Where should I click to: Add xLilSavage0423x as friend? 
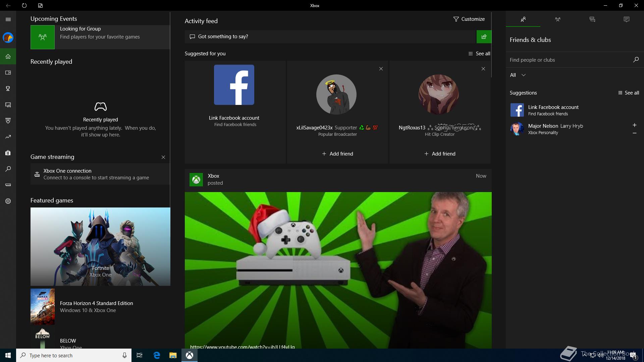(x=337, y=154)
